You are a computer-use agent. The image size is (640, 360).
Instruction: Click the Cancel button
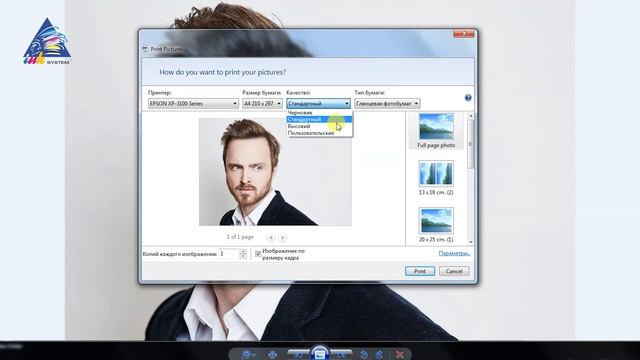pos(454,271)
